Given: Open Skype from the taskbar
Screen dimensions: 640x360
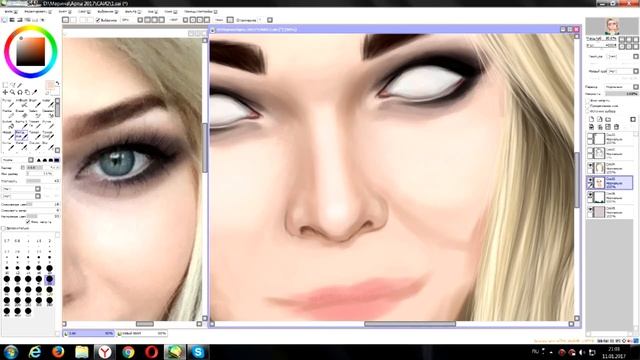Looking at the screenshot, I should (x=198, y=352).
